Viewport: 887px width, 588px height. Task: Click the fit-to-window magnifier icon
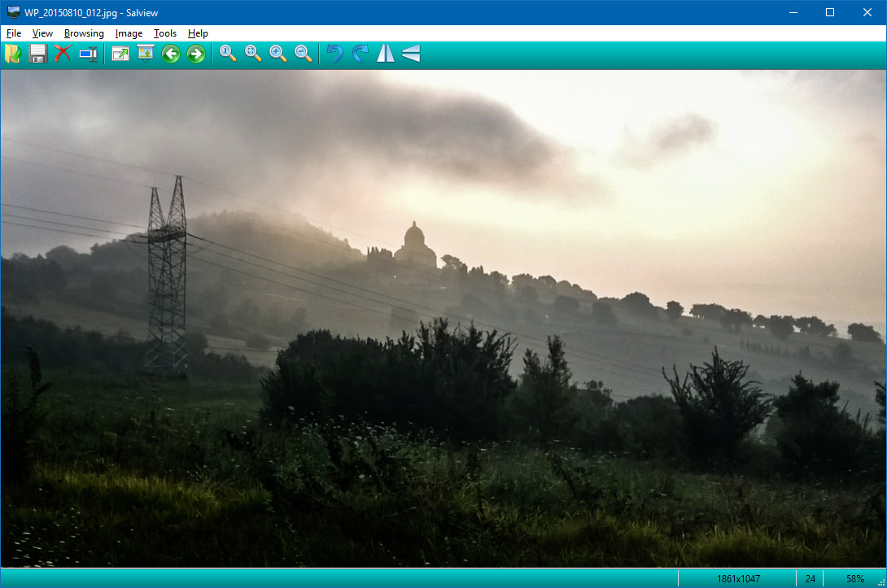[253, 54]
